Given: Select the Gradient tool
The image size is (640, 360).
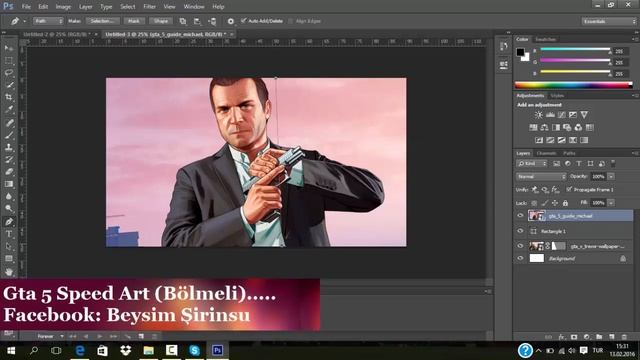Looking at the screenshot, I should [9, 184].
